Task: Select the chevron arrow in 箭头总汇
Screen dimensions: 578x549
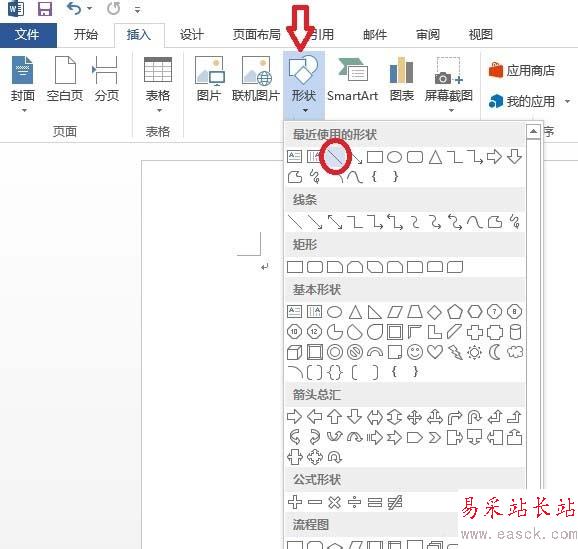Action: point(435,437)
